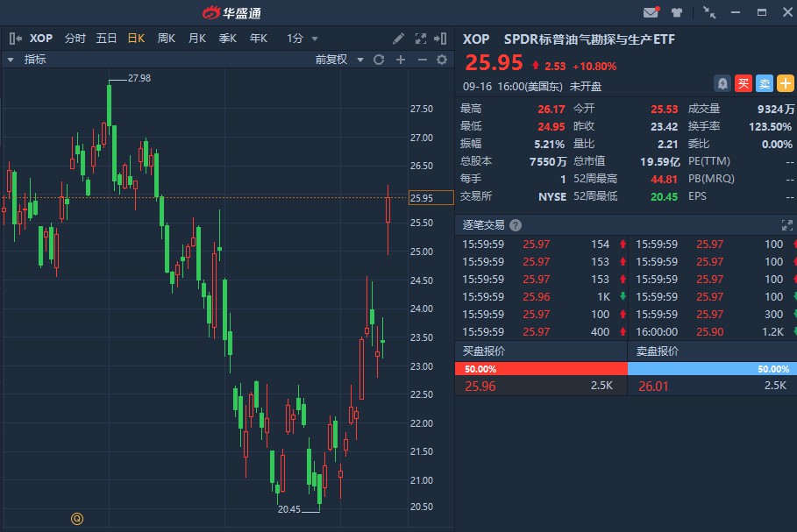Select the 日K daily candlestick tab
Screen dimensions: 797x532
click(136, 39)
